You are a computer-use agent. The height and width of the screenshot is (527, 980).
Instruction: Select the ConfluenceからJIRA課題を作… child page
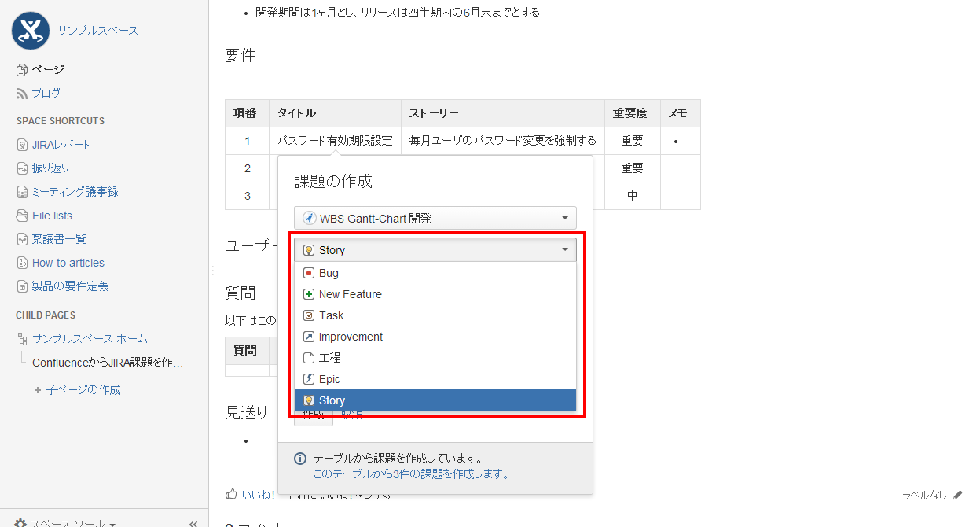[108, 363]
